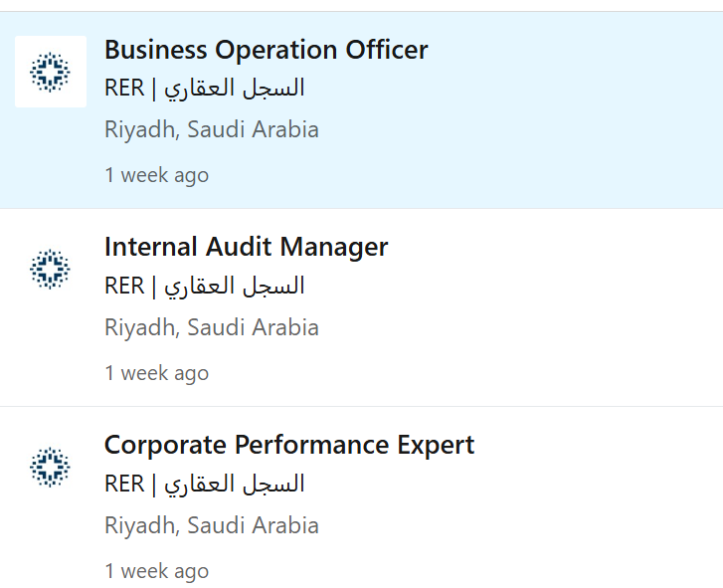The width and height of the screenshot is (723, 588).
Task: Select the Internal Audit Manager job card
Action: (x=362, y=307)
